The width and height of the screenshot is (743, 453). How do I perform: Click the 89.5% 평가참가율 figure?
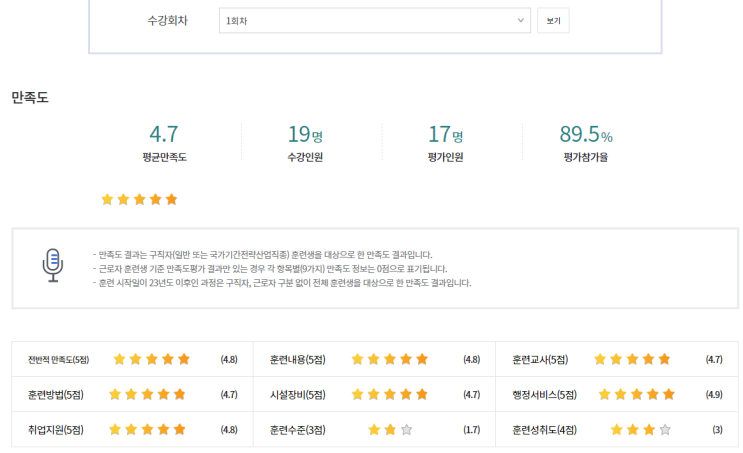[585, 135]
